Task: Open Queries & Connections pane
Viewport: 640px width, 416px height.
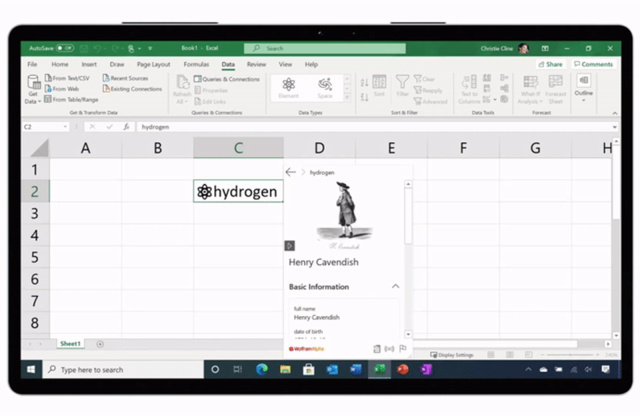Action: (226, 78)
